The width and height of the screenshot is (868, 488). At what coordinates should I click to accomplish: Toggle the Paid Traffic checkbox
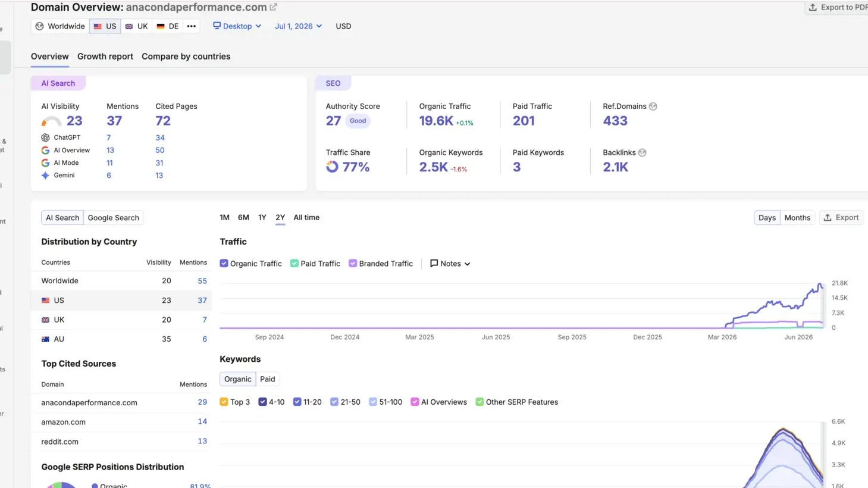(294, 264)
